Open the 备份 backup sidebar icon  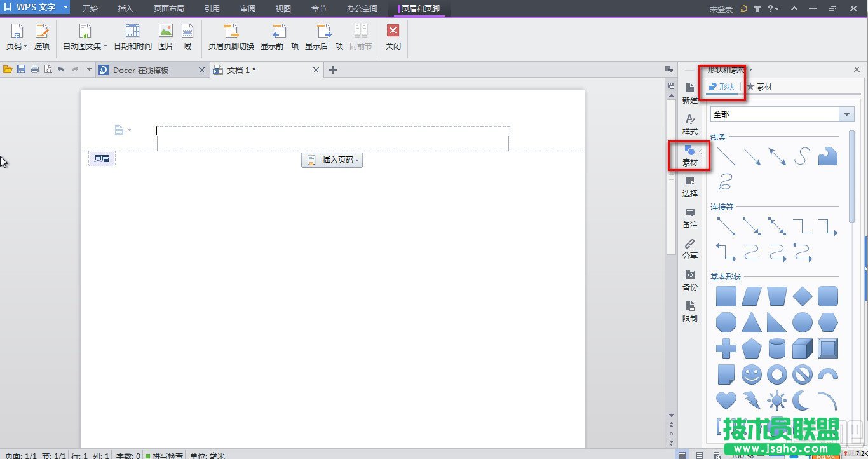tap(689, 280)
